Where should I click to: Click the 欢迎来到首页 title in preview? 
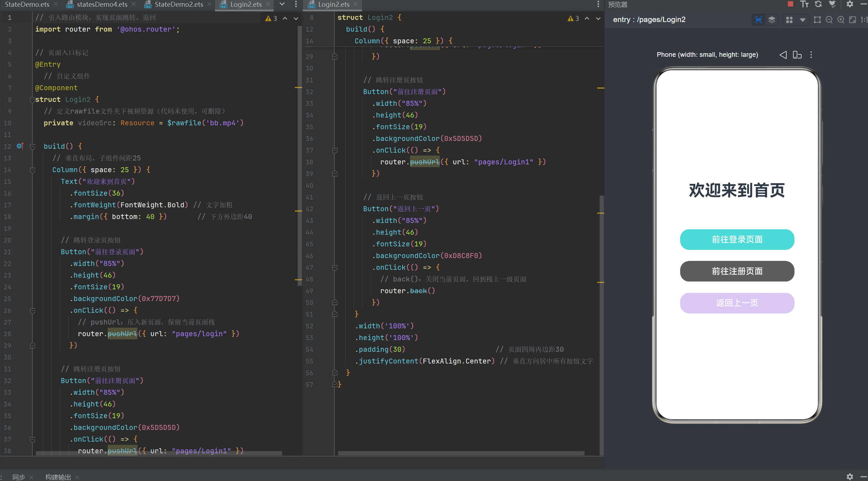coord(737,190)
